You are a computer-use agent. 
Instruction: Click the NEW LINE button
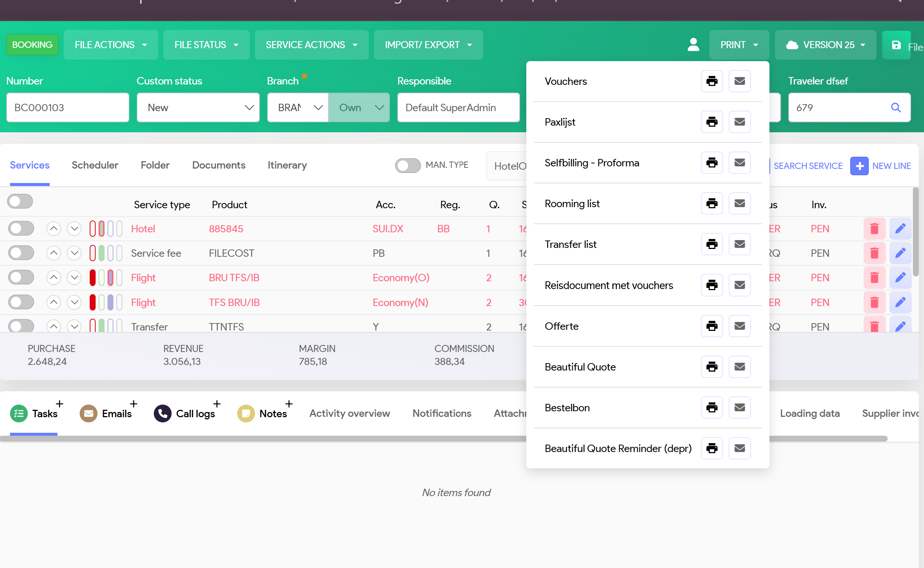tap(880, 166)
